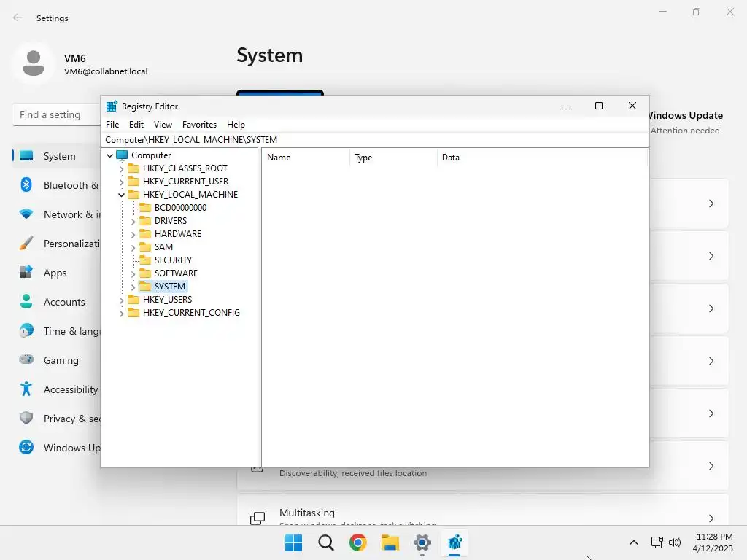Select the SYSTEM folder icon

pos(145,286)
